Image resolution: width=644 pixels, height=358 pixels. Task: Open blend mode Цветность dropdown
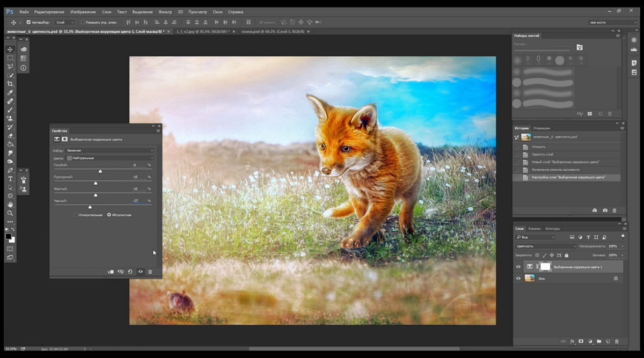coord(546,246)
